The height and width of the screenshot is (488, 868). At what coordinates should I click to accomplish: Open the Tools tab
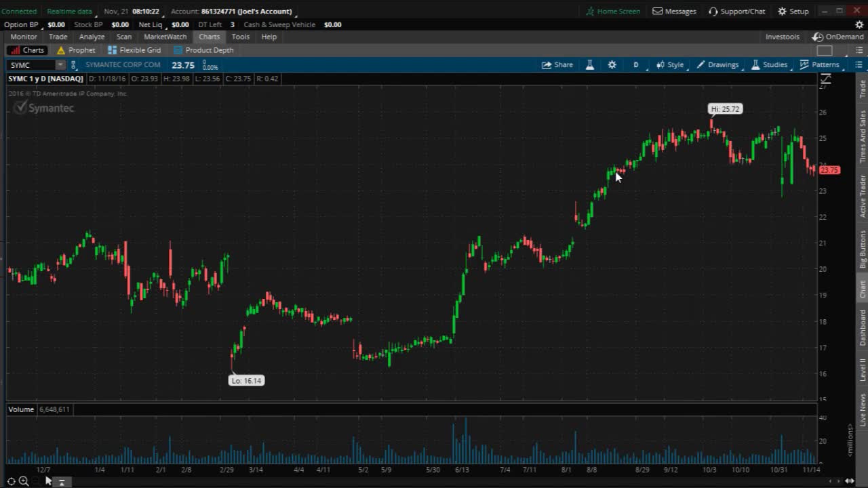[x=241, y=37]
